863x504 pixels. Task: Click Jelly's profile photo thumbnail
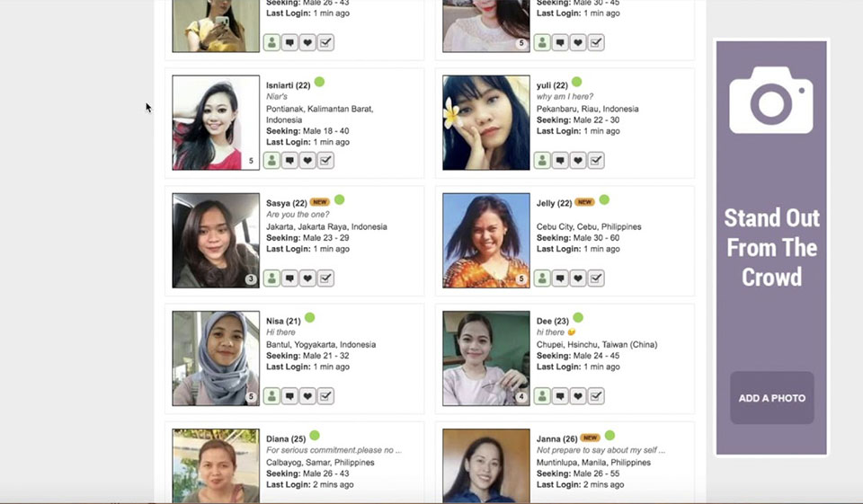pyautogui.click(x=486, y=240)
